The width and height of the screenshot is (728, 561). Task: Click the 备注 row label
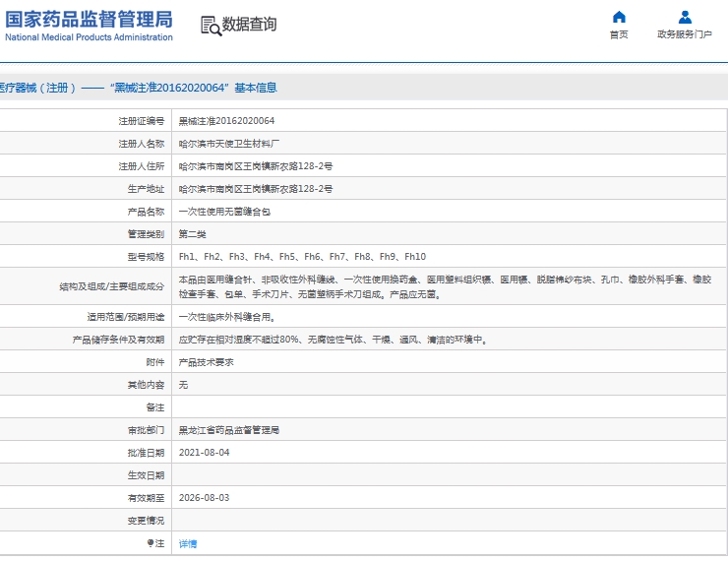(x=155, y=407)
